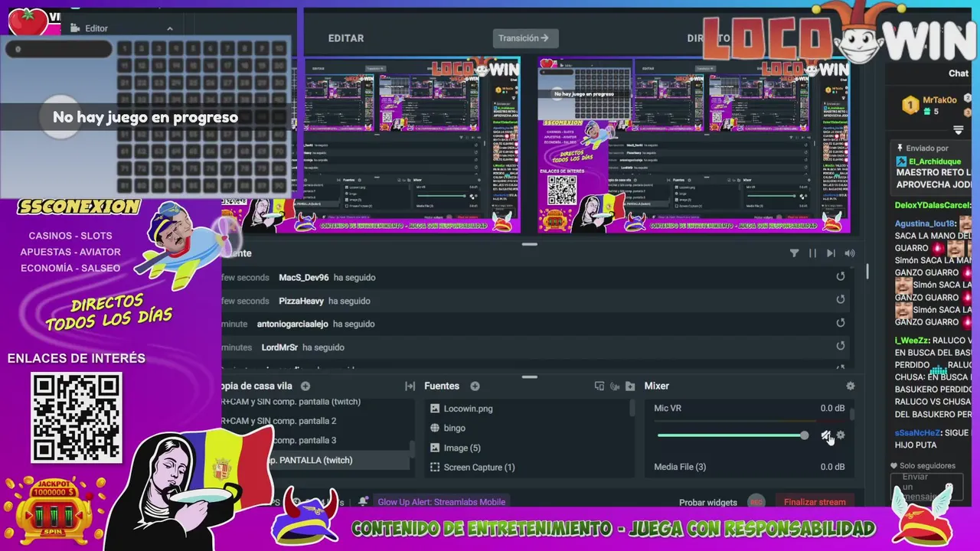Click the editor preview in the left pane

(x=413, y=145)
